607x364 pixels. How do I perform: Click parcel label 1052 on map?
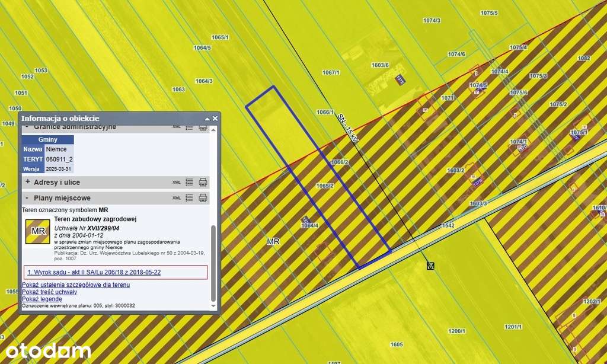27,76
